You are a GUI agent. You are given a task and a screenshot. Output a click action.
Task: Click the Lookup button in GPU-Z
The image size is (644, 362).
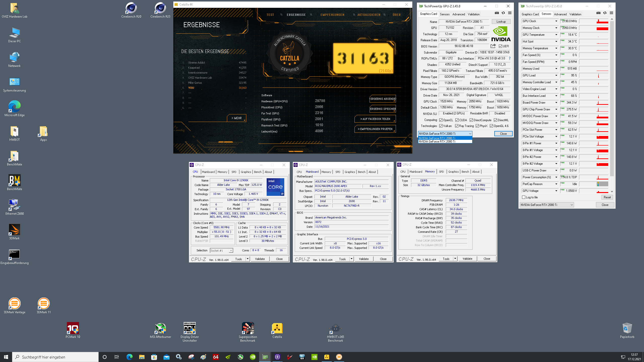pos(501,22)
